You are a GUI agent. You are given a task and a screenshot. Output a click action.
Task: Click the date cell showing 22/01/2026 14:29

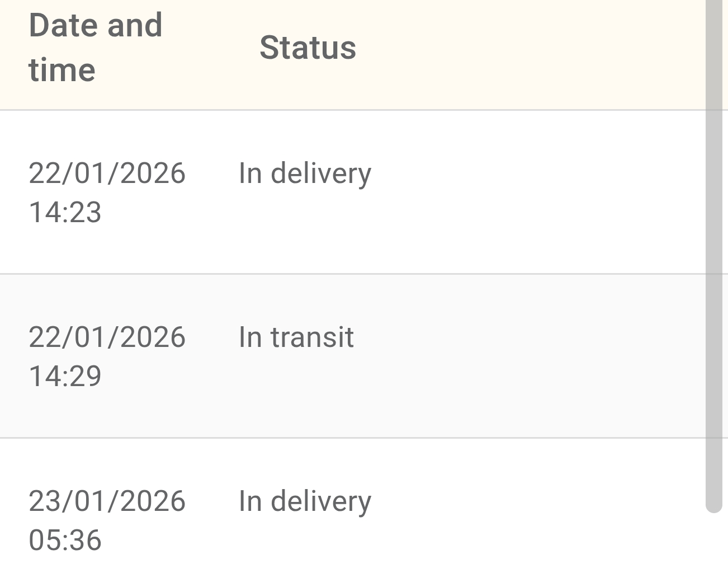(107, 356)
